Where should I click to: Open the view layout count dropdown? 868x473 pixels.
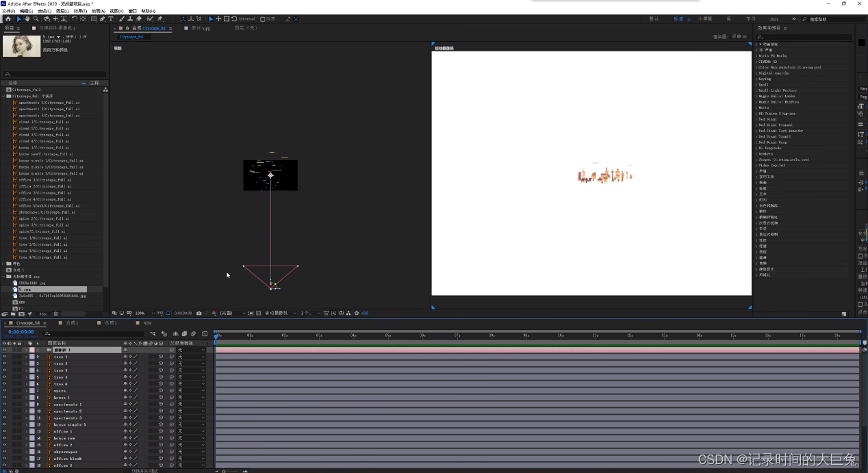(x=310, y=313)
